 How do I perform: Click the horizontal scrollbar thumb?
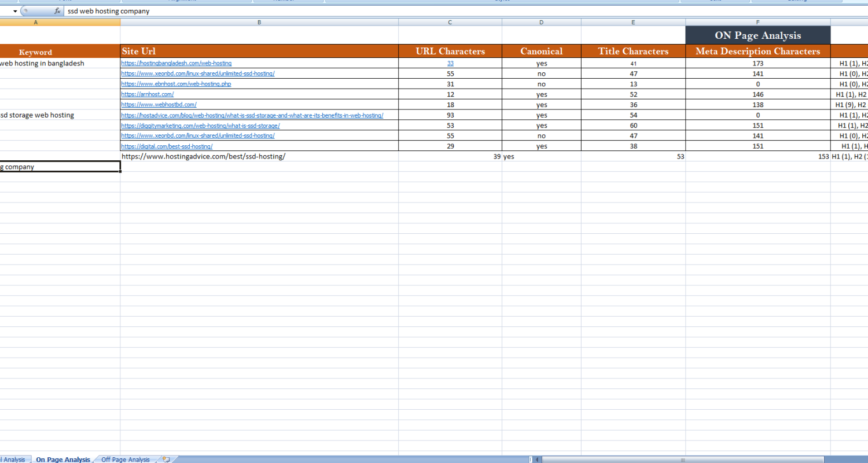683,460
